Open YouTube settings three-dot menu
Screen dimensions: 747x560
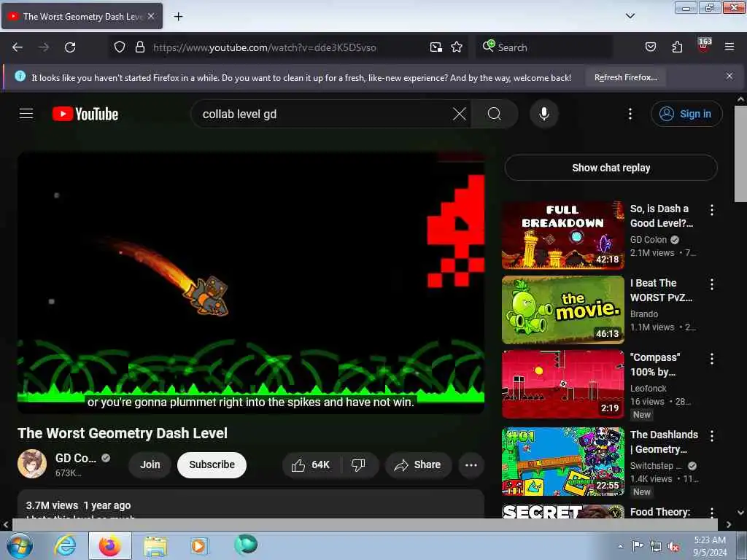[x=630, y=114]
